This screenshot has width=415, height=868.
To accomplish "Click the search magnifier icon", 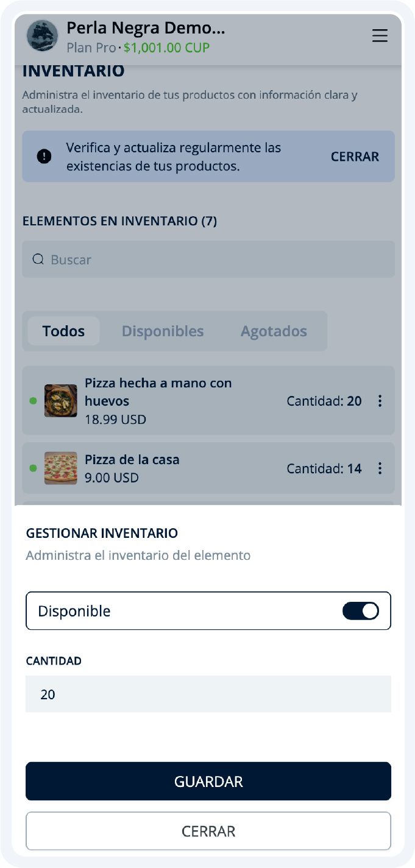I will click(38, 259).
